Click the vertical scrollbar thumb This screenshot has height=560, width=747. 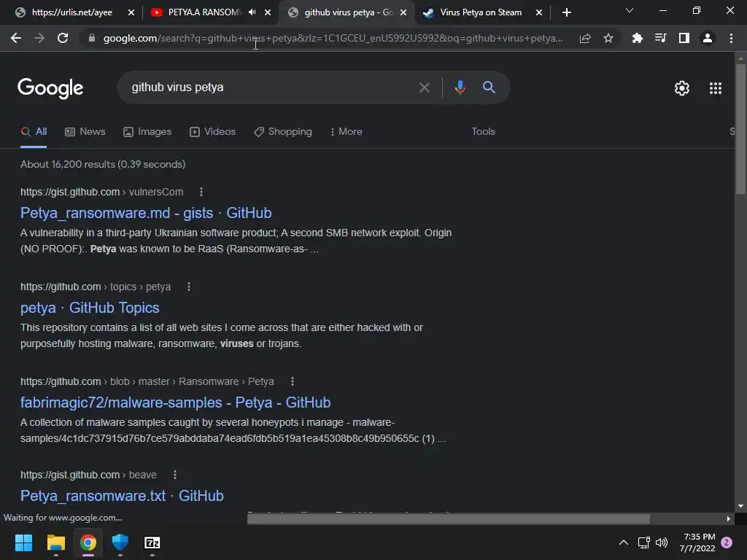[x=740, y=128]
